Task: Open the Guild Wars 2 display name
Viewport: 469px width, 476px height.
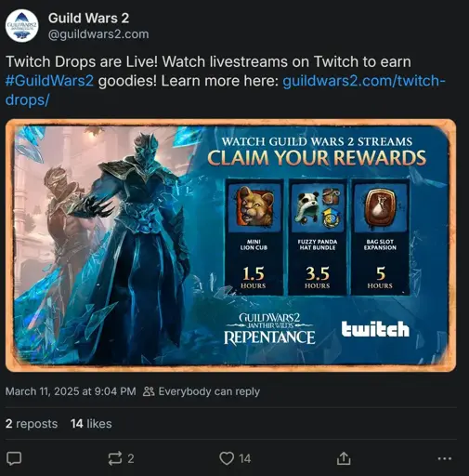Action: click(88, 18)
